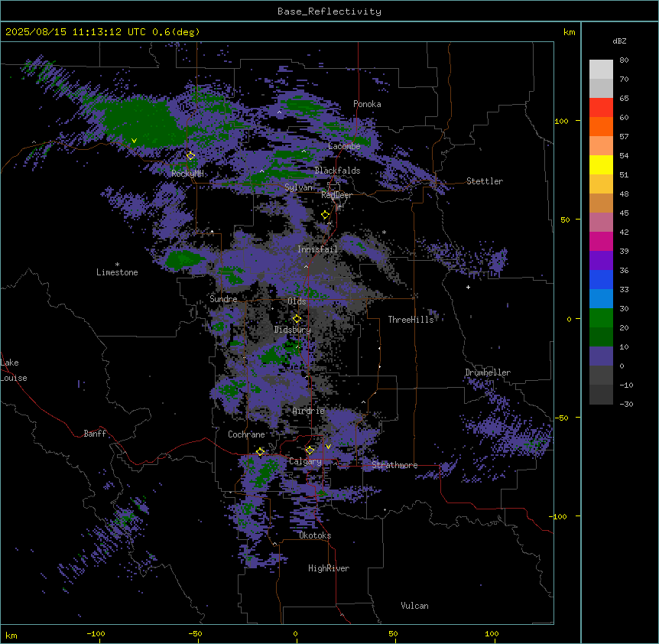Click the Banff label
The image size is (659, 644).
(x=95, y=434)
